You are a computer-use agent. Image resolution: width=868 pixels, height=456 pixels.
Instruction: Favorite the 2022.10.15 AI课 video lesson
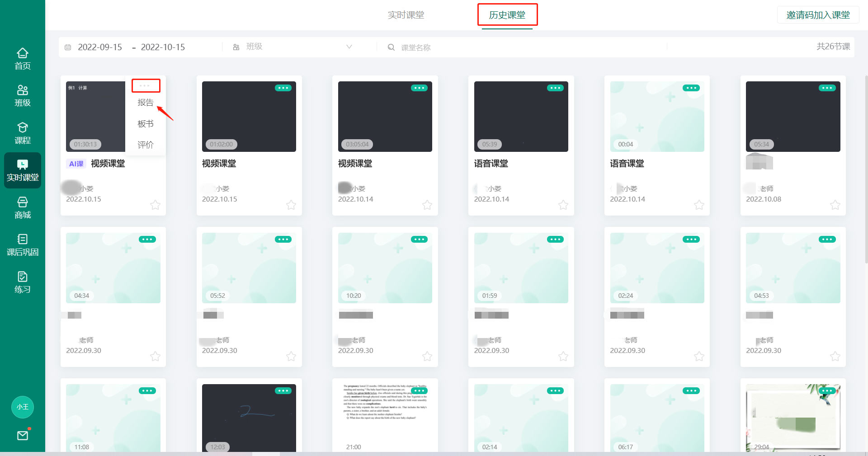point(155,205)
